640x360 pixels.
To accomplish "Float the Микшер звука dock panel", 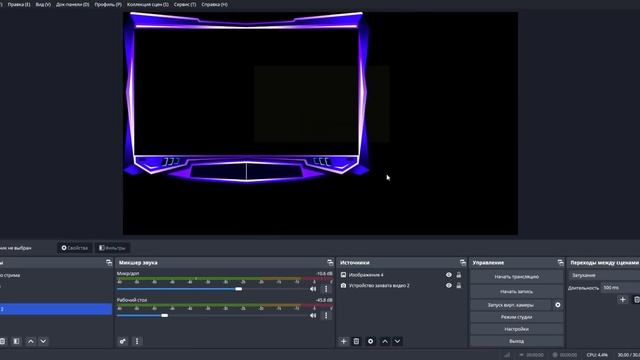I will tap(330, 262).
